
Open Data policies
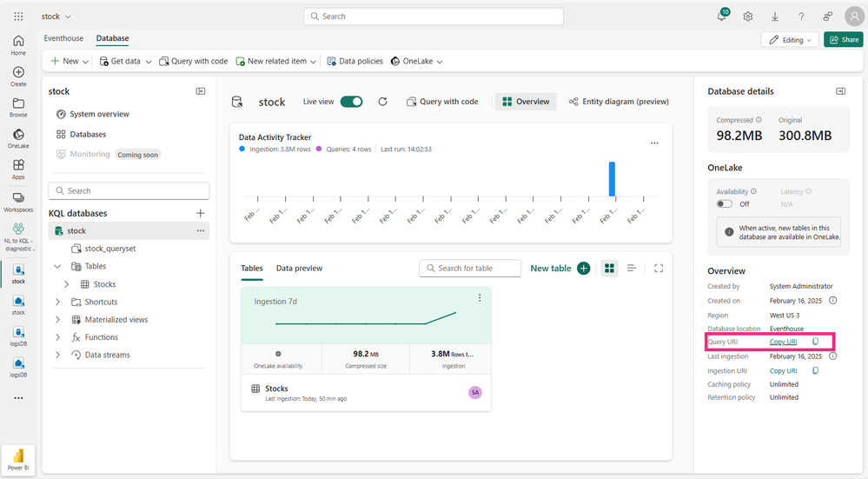354,62
